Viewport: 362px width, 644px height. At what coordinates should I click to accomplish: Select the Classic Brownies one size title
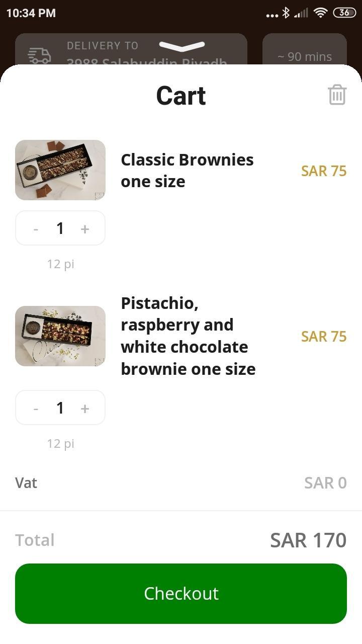[187, 171]
